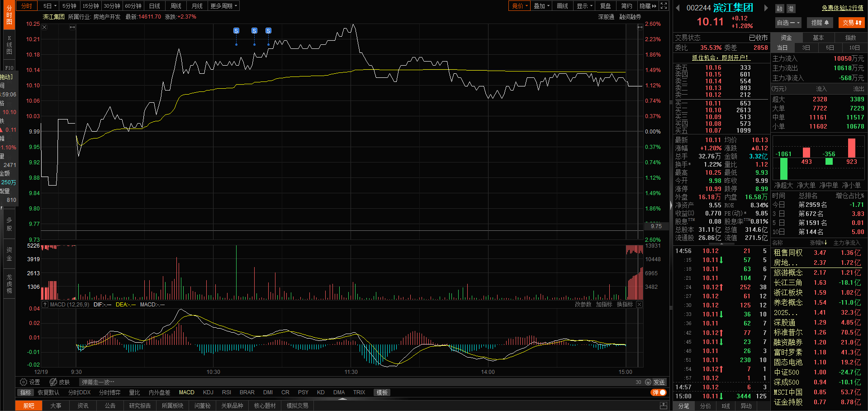Viewport: 868px width, 411px height.
Task: Open 龙虎榜 in the left sidebar
Action: (9, 284)
